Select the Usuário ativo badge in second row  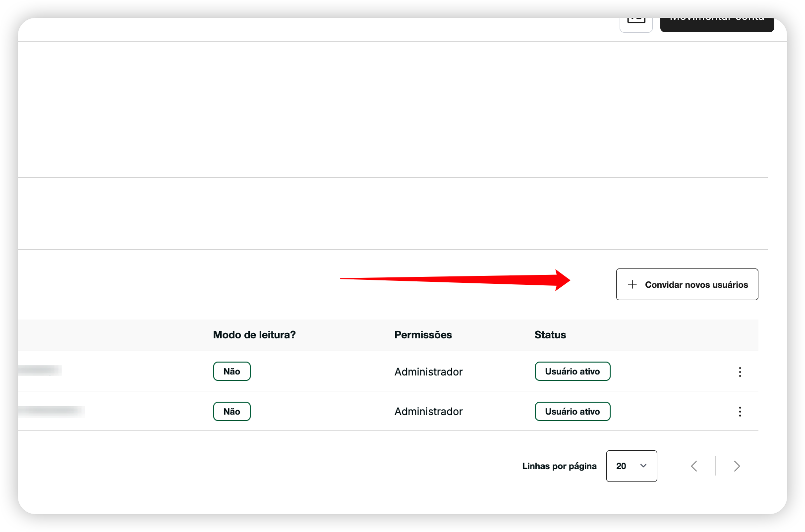pyautogui.click(x=572, y=412)
